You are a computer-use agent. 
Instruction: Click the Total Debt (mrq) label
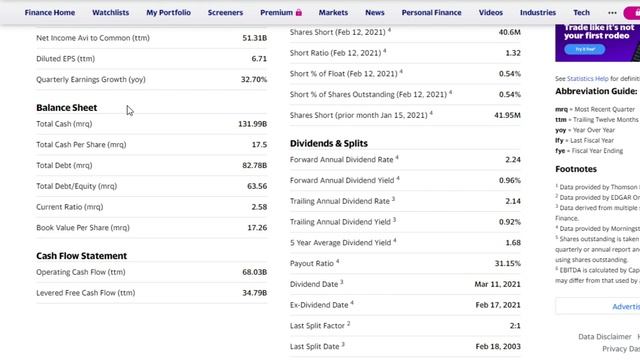point(64,165)
